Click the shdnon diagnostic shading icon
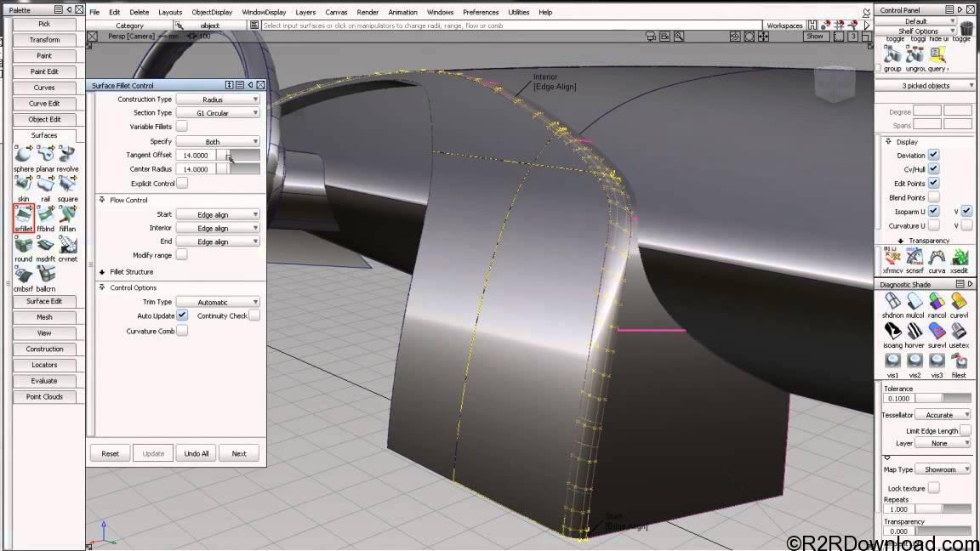Screen dimensions: 980x551 892,302
